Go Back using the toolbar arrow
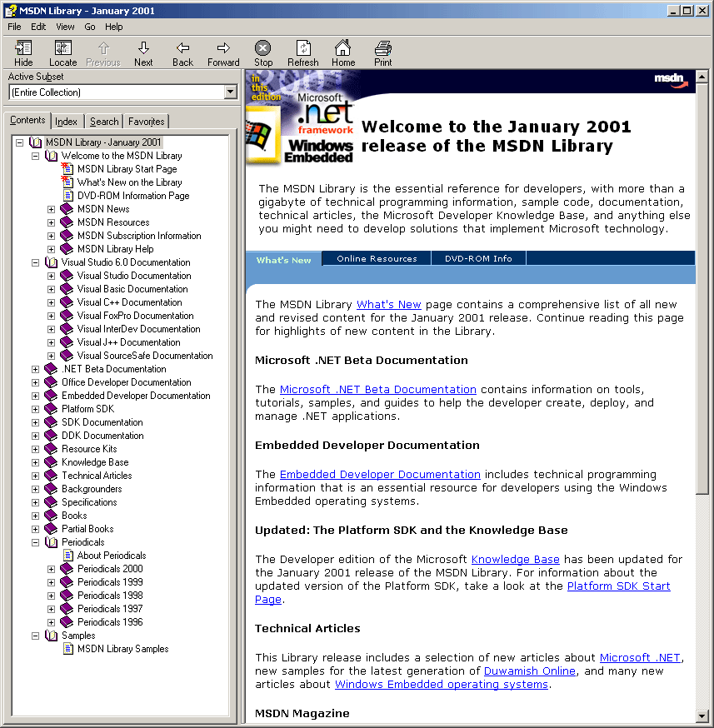The width and height of the screenshot is (714, 728). point(183,47)
